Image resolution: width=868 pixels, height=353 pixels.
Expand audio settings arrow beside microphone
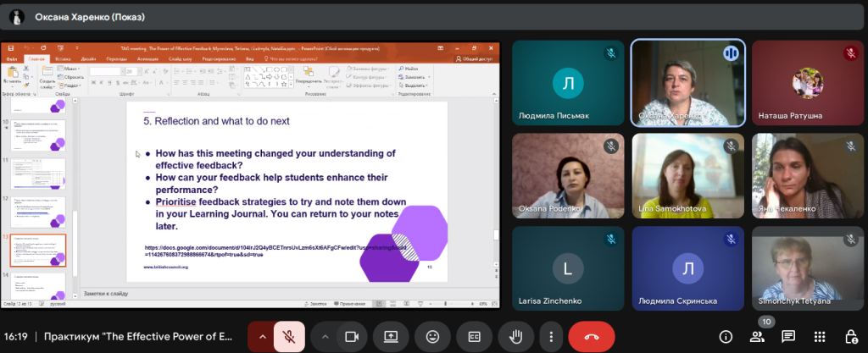pyautogui.click(x=261, y=336)
